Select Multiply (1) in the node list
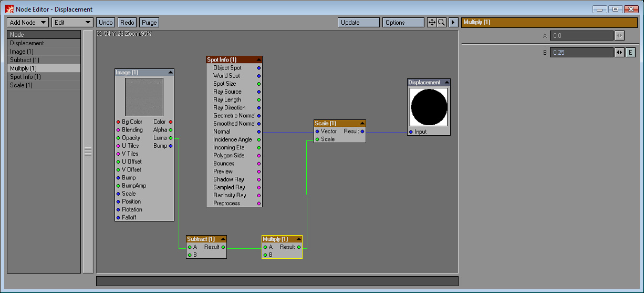Image resolution: width=644 pixels, height=293 pixels. pos(44,68)
